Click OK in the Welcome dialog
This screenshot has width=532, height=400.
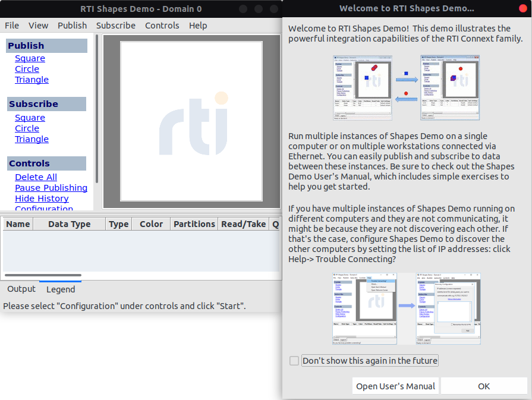484,386
